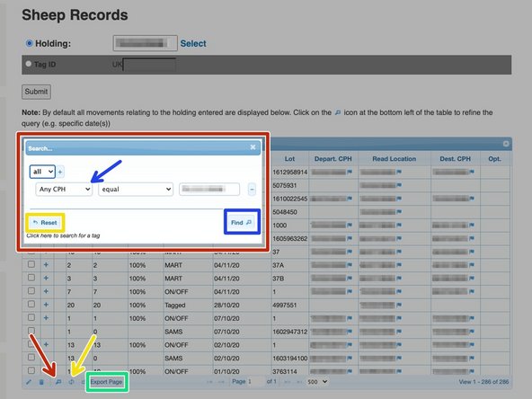
Task: Click Dest. CPH flag for lot 37A
Action: (x=472, y=265)
